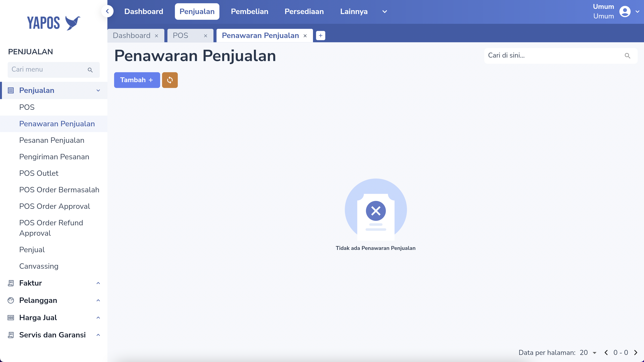
Task: Close the Dashboard tab
Action: point(156,36)
